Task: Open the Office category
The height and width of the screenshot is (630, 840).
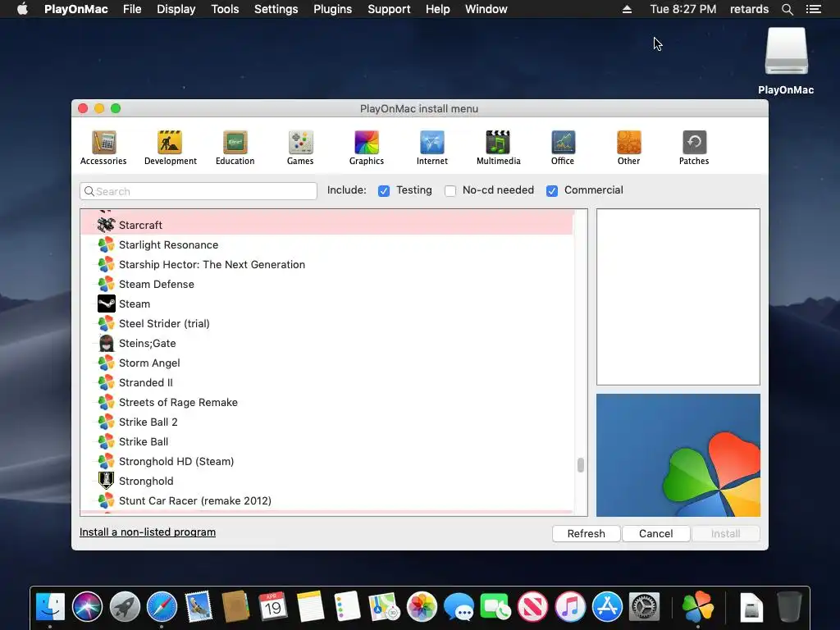Action: (563, 148)
